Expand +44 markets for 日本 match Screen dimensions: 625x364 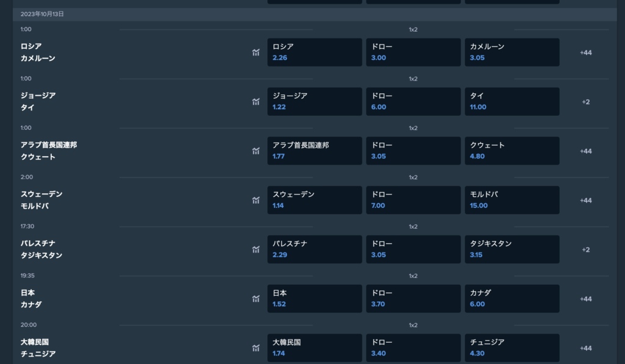point(585,299)
